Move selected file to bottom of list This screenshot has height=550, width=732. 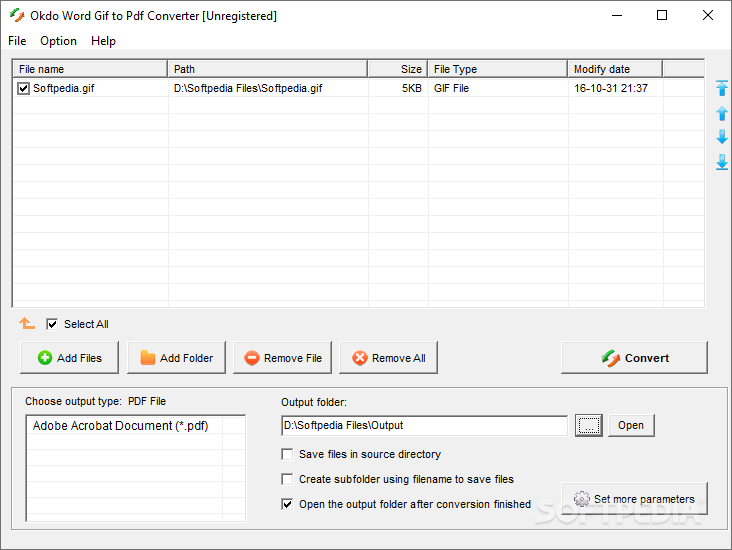(x=722, y=162)
